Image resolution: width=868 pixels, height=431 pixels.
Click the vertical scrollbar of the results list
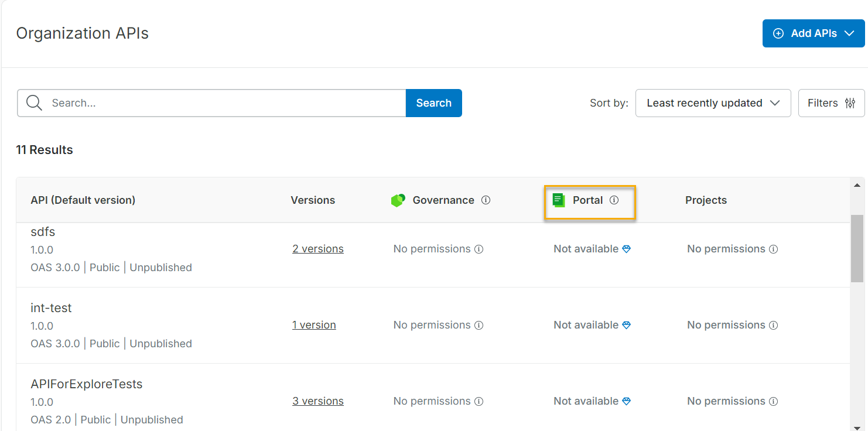click(857, 246)
